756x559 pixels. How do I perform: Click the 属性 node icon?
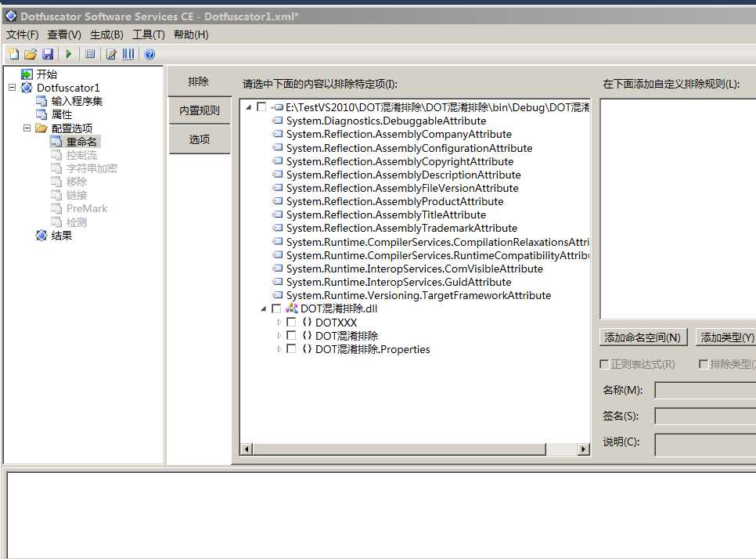pyautogui.click(x=41, y=114)
